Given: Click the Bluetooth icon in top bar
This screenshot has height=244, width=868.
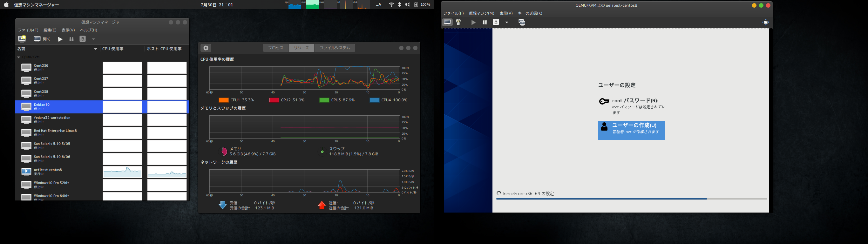Looking at the screenshot, I should [400, 5].
